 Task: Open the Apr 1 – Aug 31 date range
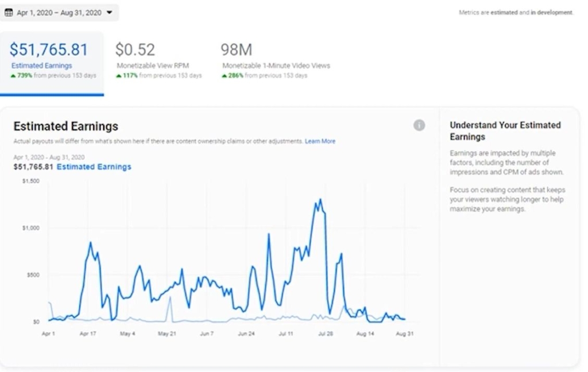pyautogui.click(x=59, y=13)
